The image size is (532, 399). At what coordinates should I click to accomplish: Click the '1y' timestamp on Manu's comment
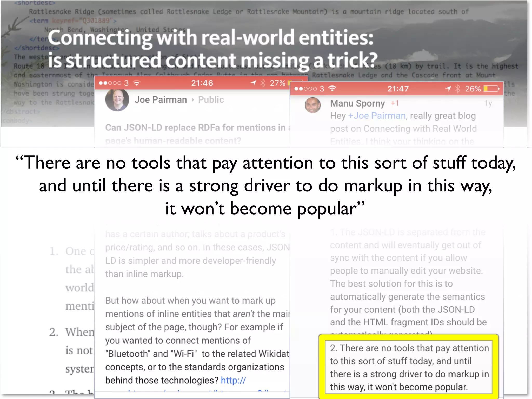coord(488,103)
